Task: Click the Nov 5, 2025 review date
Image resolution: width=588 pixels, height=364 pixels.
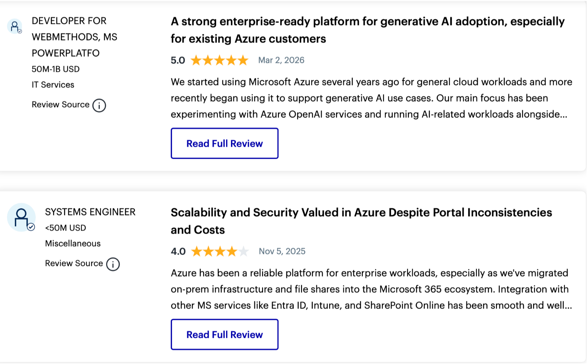Action: pos(282,251)
